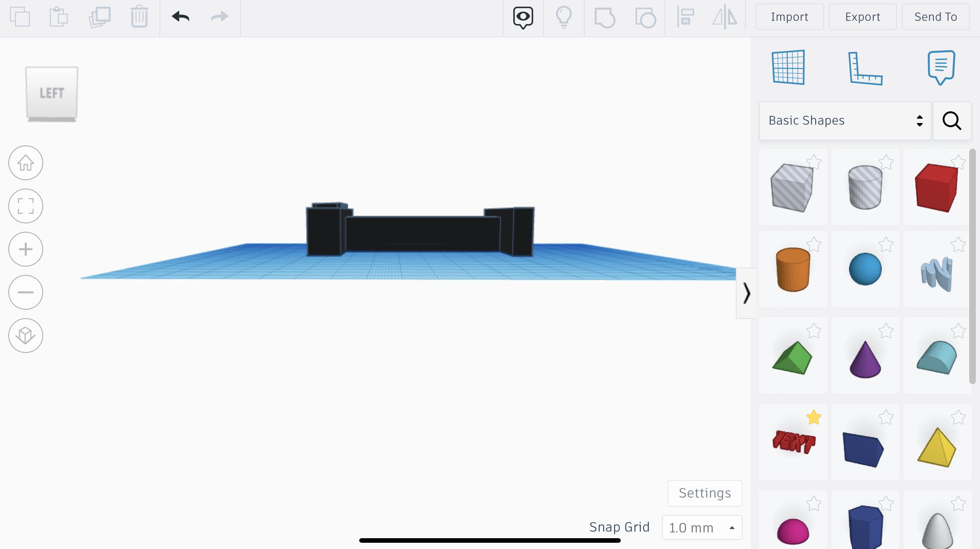Select the magenta Half Sphere shape
980x549 pixels.
pos(793,531)
